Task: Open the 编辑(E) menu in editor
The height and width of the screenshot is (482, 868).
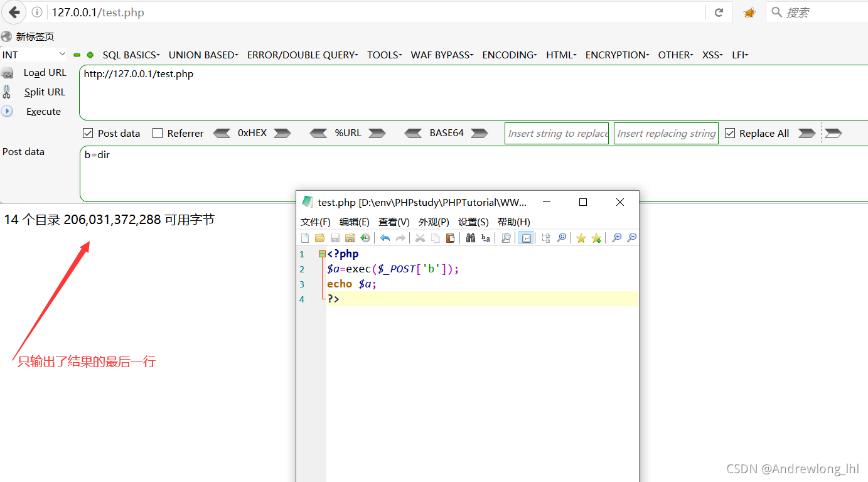Action: coord(355,222)
